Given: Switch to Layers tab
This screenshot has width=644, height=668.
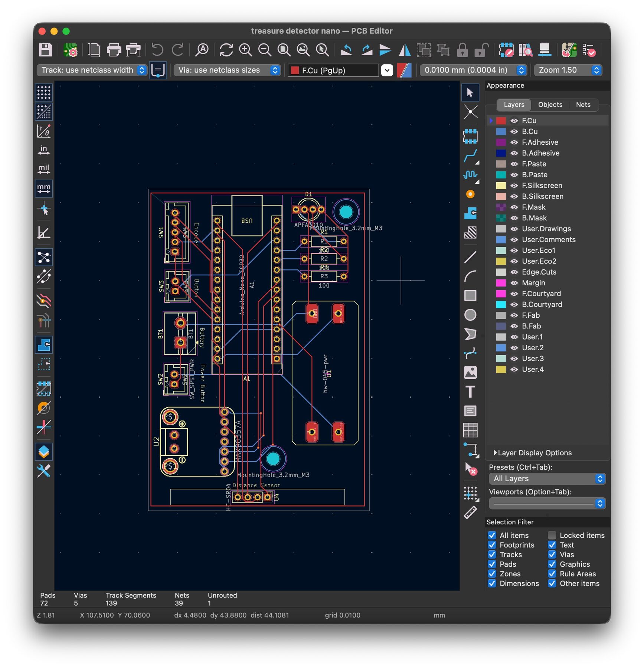Looking at the screenshot, I should coord(514,105).
